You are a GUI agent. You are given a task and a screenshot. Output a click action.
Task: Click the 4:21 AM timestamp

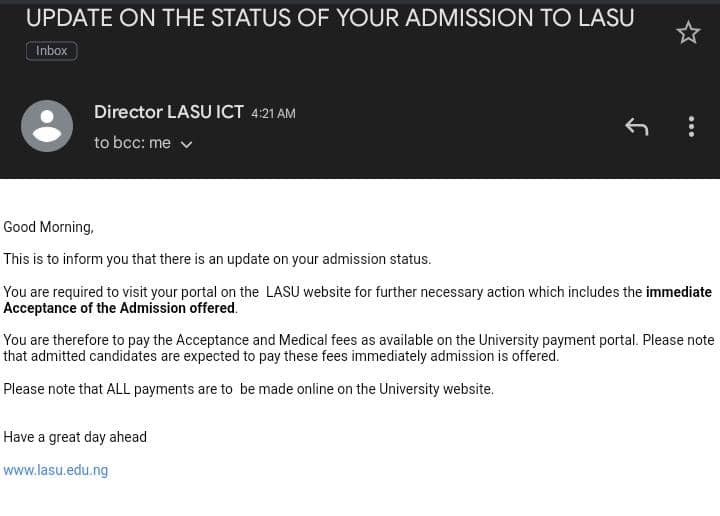coord(273,113)
